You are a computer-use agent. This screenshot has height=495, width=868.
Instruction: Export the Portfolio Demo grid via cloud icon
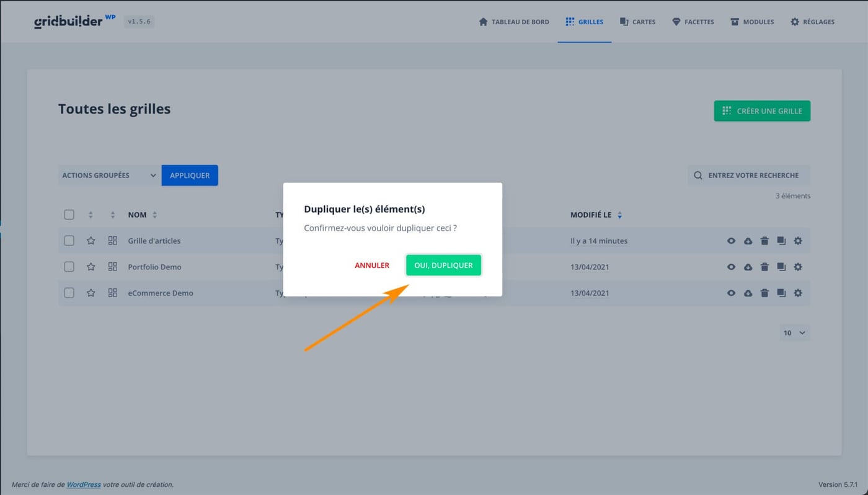point(748,267)
